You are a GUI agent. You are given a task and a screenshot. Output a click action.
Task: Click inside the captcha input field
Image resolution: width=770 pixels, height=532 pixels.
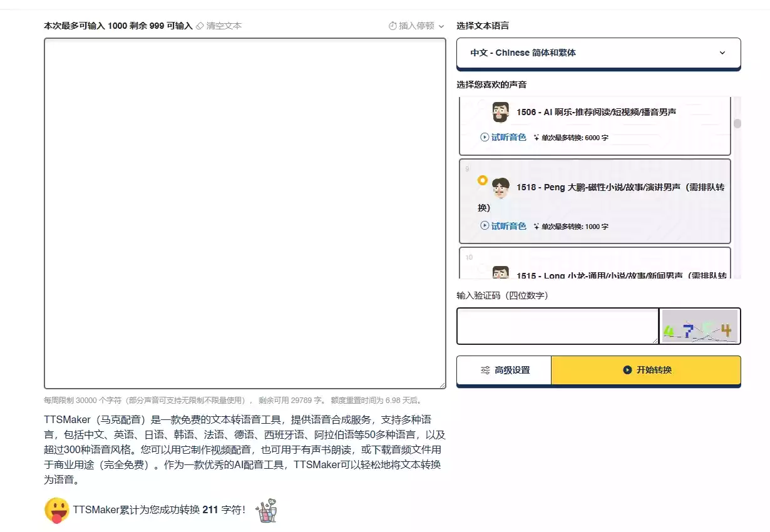[557, 326]
